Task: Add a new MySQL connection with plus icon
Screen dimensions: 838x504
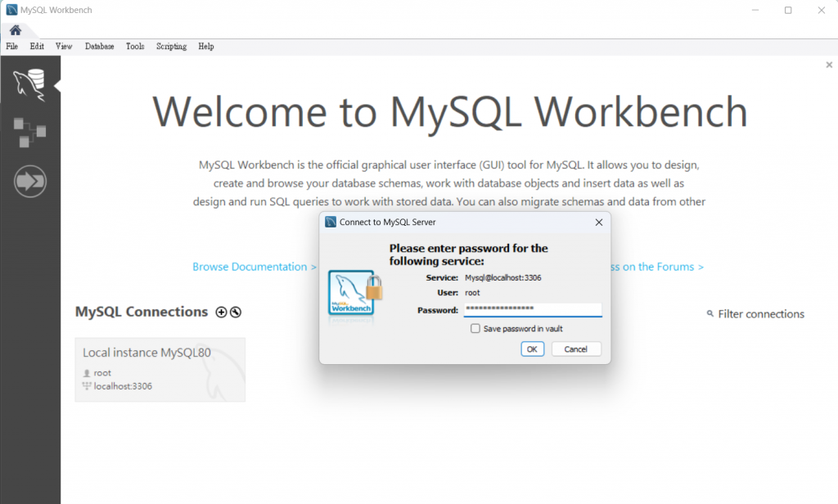Action: pos(221,312)
